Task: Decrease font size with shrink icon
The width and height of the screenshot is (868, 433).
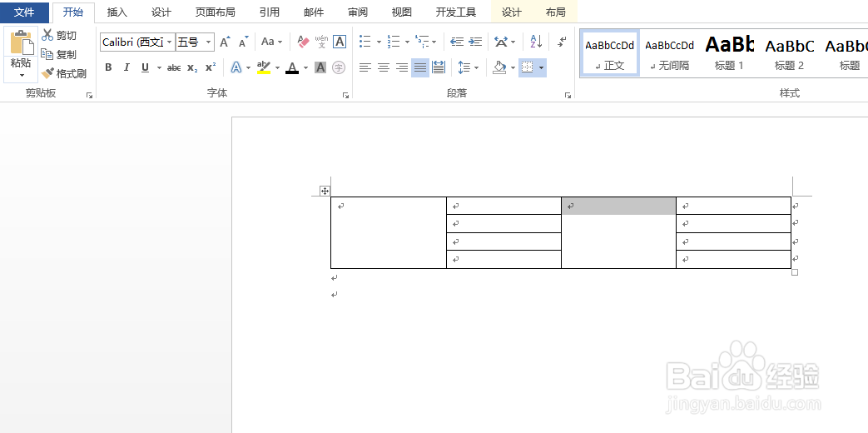Action: pos(243,42)
